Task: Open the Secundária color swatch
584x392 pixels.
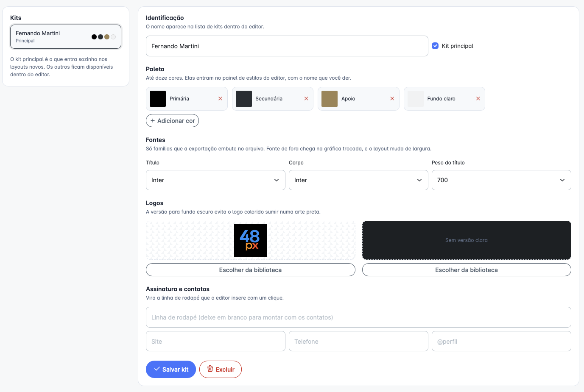Action: coord(244,99)
